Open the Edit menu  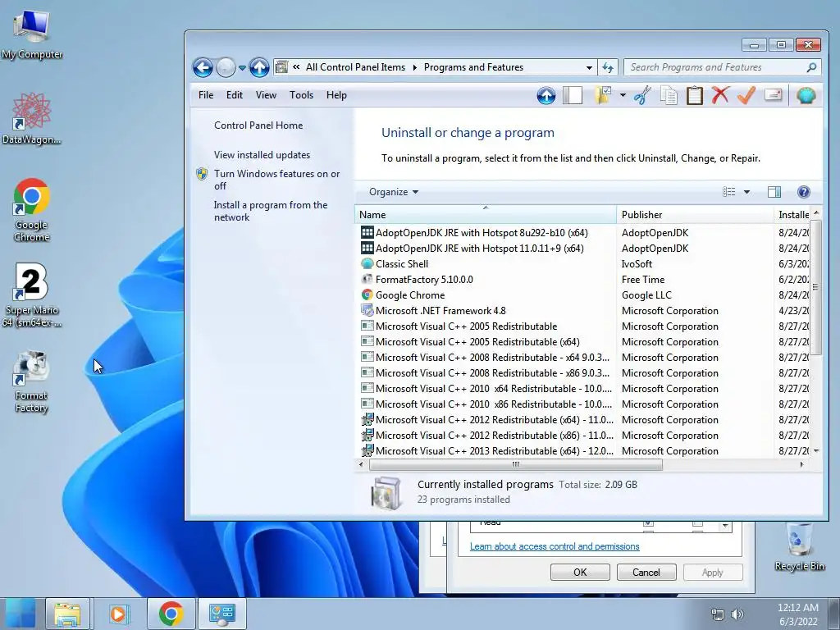[234, 95]
